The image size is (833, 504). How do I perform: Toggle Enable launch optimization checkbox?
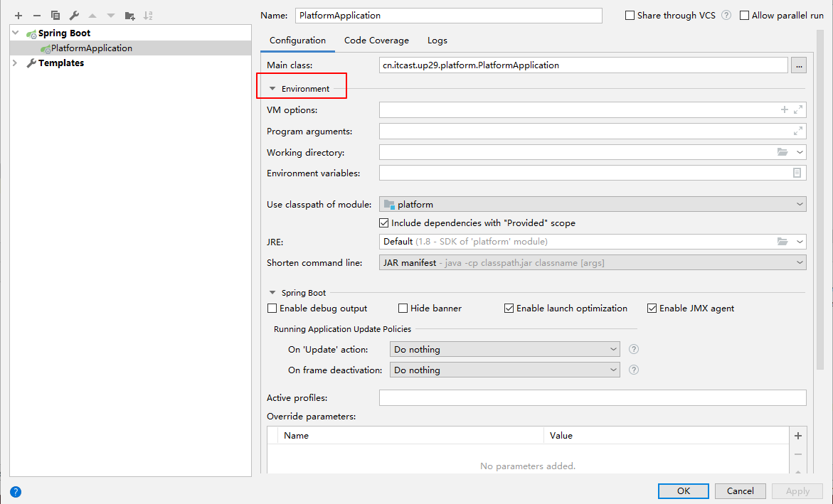coord(509,308)
